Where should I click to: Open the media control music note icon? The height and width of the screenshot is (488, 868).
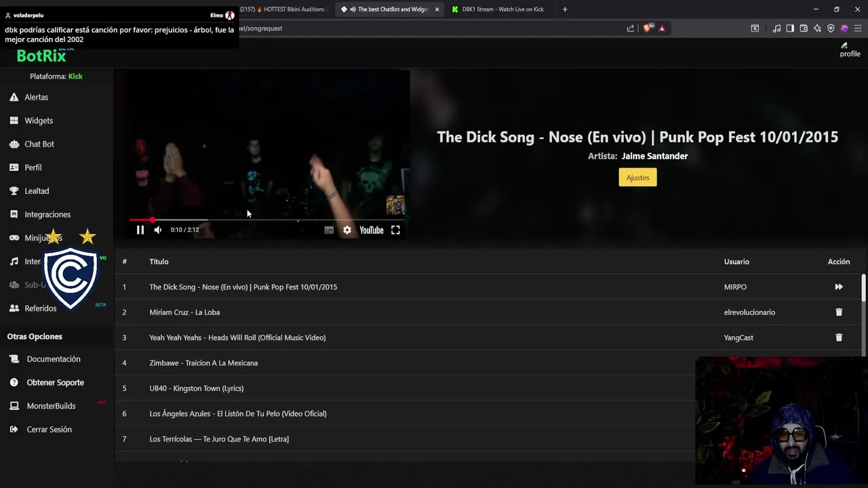point(776,28)
